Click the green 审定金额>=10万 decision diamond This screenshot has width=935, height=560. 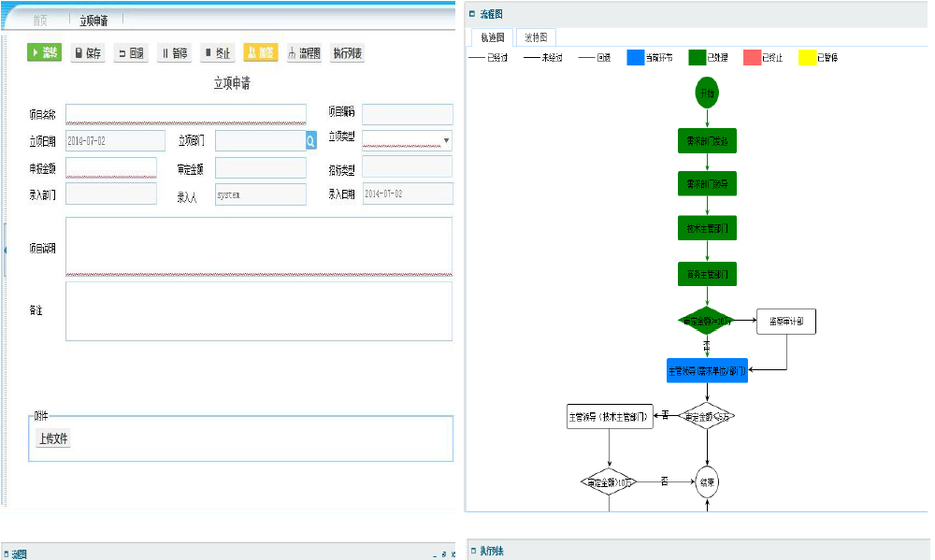(707, 321)
